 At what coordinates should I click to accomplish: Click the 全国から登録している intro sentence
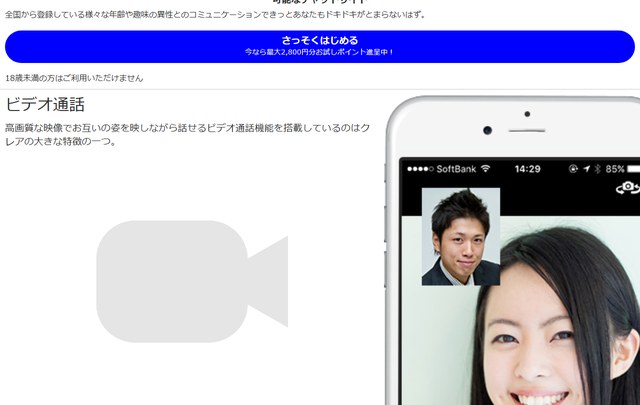pyautogui.click(x=216, y=15)
